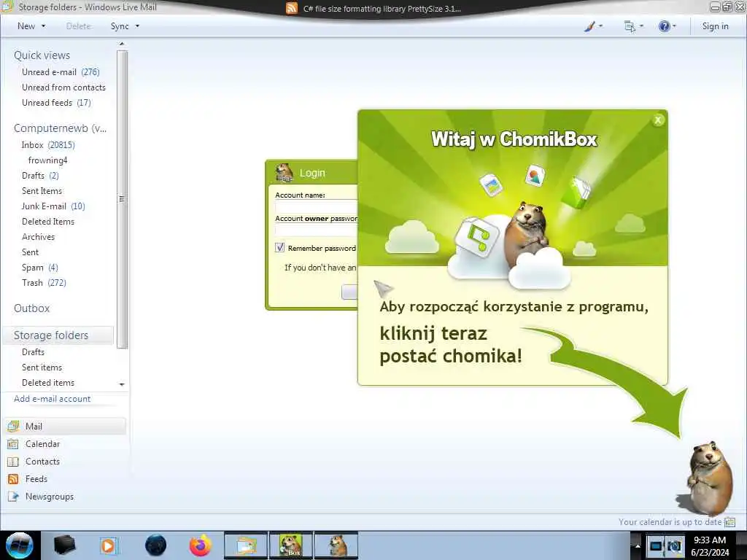The image size is (747, 560).
Task: Click Account name field in Login window
Action: (317, 206)
